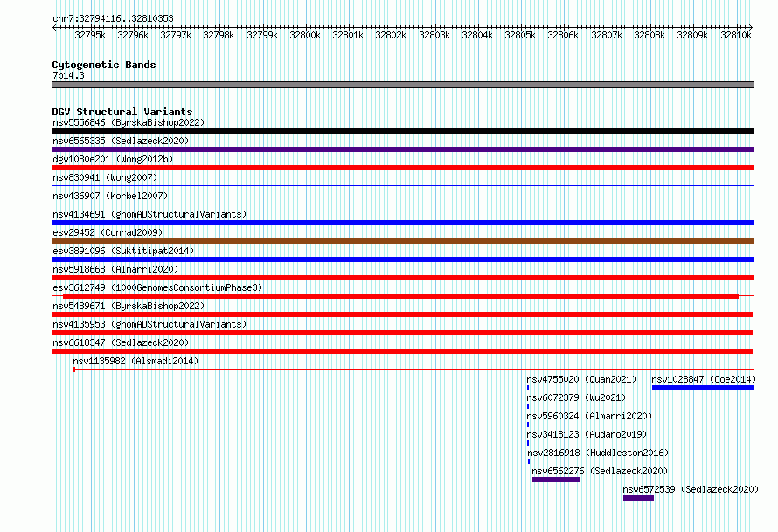778x532 pixels.
Task: Click the nsv1135982 (Alsmadi2014) label
Action: tap(135, 361)
